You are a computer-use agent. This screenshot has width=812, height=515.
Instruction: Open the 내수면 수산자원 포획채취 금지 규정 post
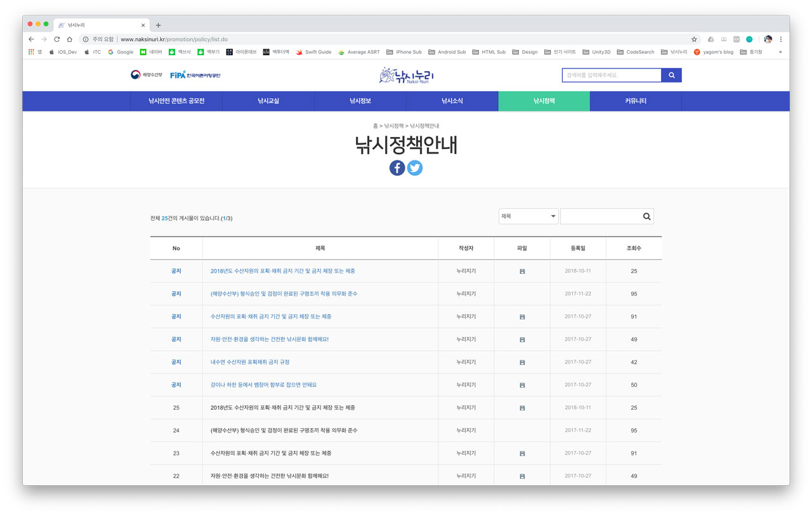[250, 362]
